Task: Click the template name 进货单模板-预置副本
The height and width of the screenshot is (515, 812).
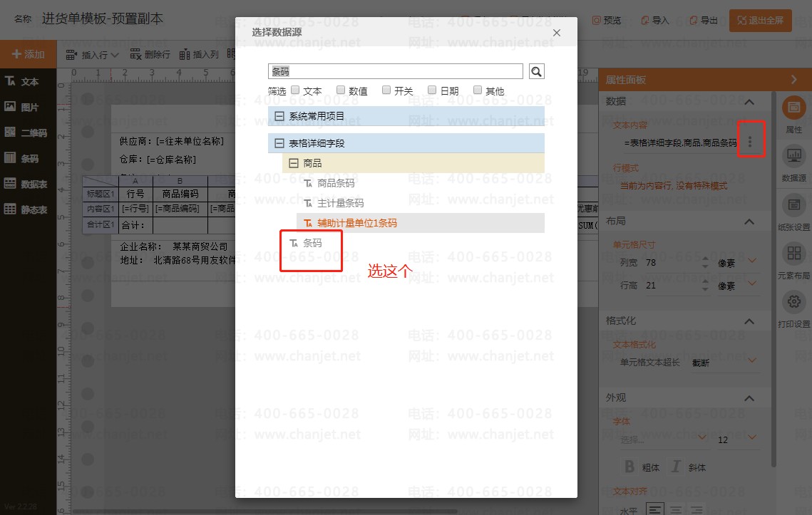Action: coord(103,19)
